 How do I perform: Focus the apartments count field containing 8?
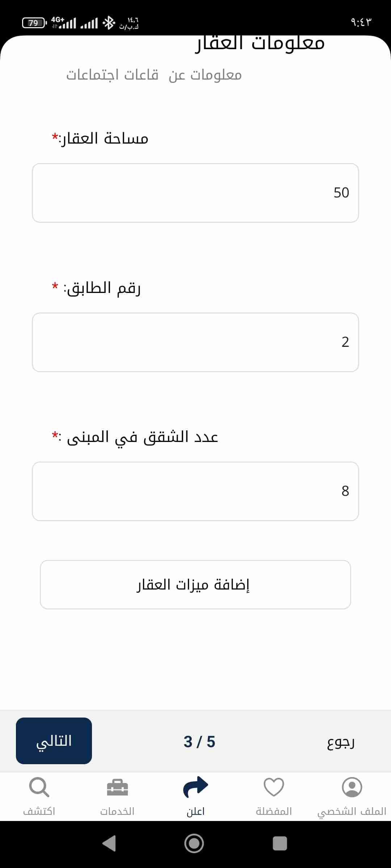(x=195, y=491)
